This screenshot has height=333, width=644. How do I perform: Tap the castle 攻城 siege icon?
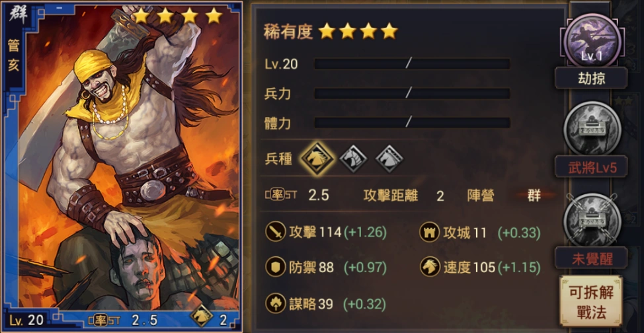[x=429, y=233]
